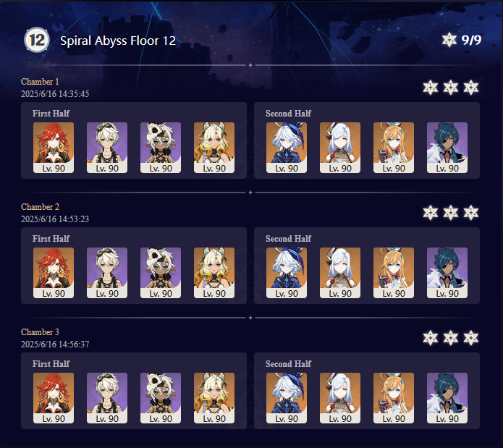Select blue-hat character in Chamber 1 Second Half
This screenshot has width=503, height=448.
point(287,148)
